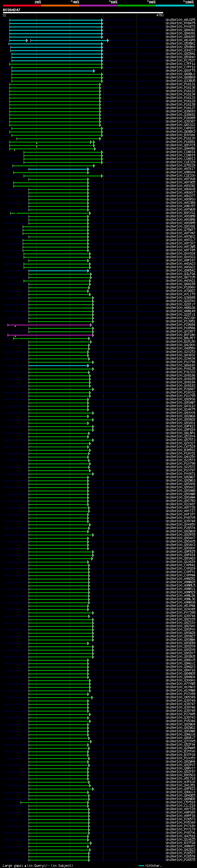The width and height of the screenshot is (197, 868).
Task: Select hit UniRef100_Q9SXH1
Action: (x=180, y=226)
